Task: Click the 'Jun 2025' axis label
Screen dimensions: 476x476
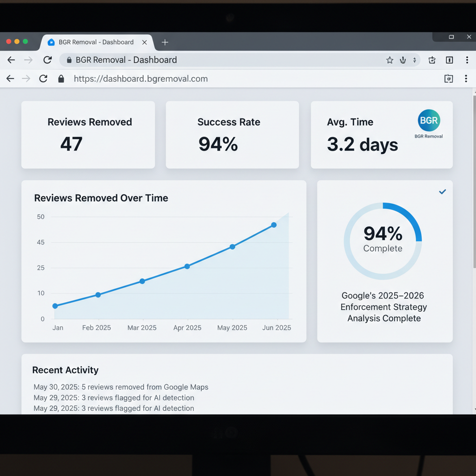Action: [277, 328]
